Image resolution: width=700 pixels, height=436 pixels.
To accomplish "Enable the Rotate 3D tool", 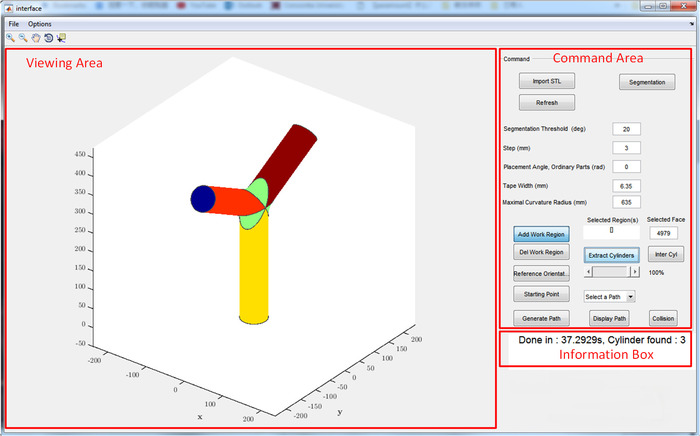I will pos(48,37).
